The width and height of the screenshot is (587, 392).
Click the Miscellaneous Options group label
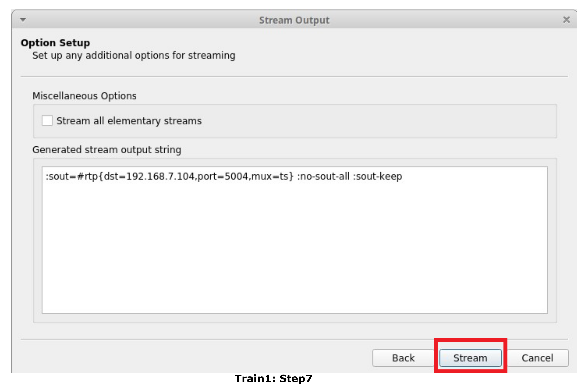pyautogui.click(x=85, y=96)
